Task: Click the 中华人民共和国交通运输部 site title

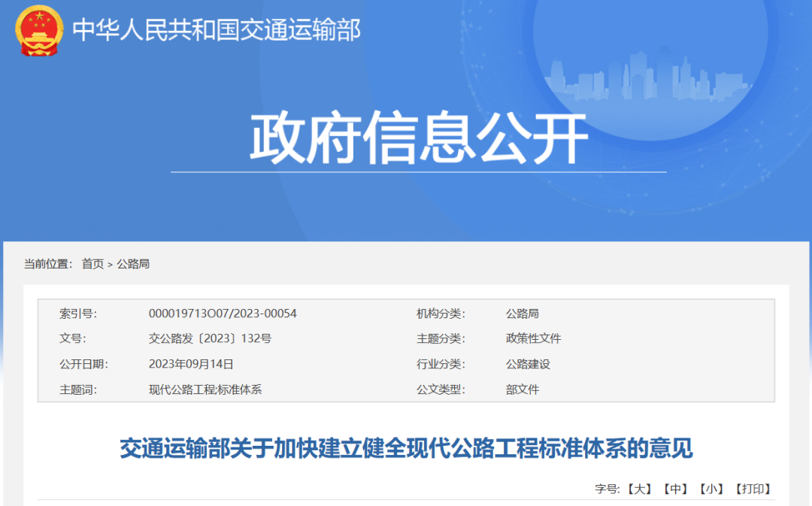Action: [217, 30]
